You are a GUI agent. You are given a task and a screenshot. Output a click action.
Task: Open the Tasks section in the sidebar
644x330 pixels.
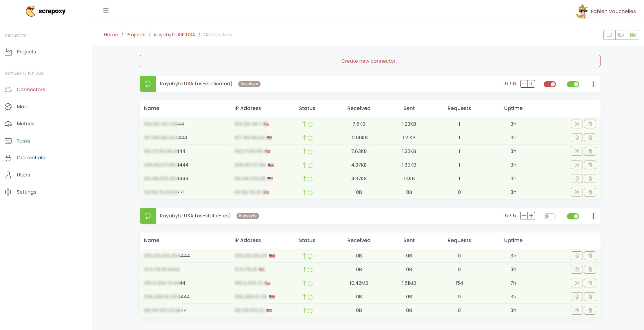(23, 140)
